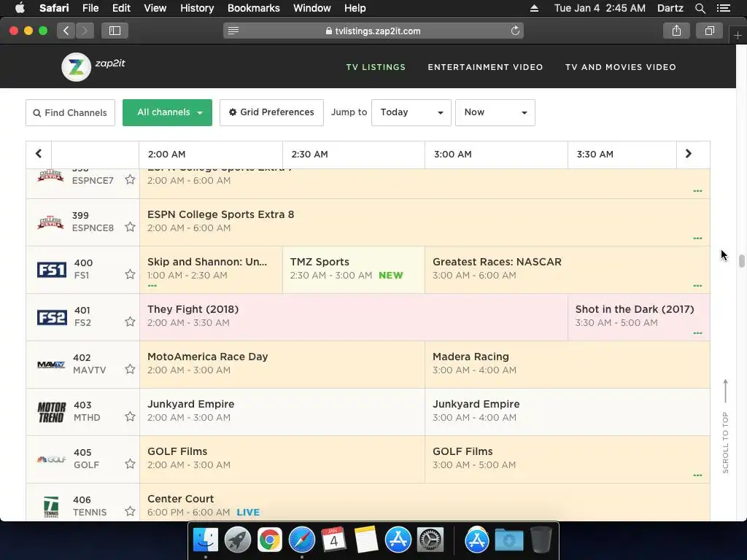Favorite the FS2 channel star
Image resolution: width=747 pixels, height=560 pixels.
point(130,322)
